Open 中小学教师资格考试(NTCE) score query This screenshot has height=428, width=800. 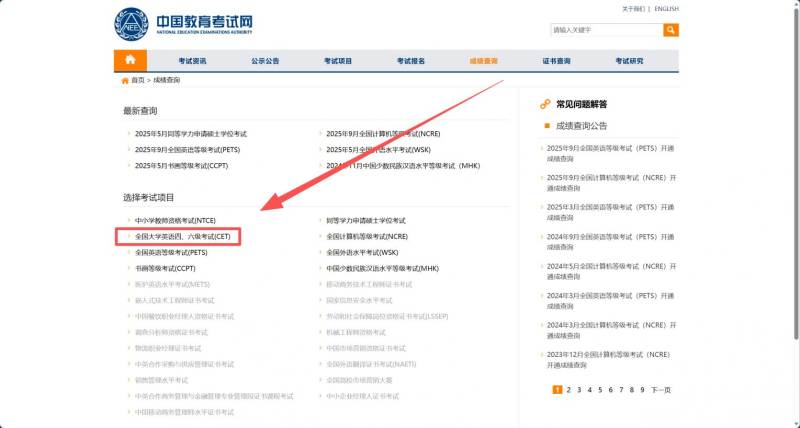[175, 220]
